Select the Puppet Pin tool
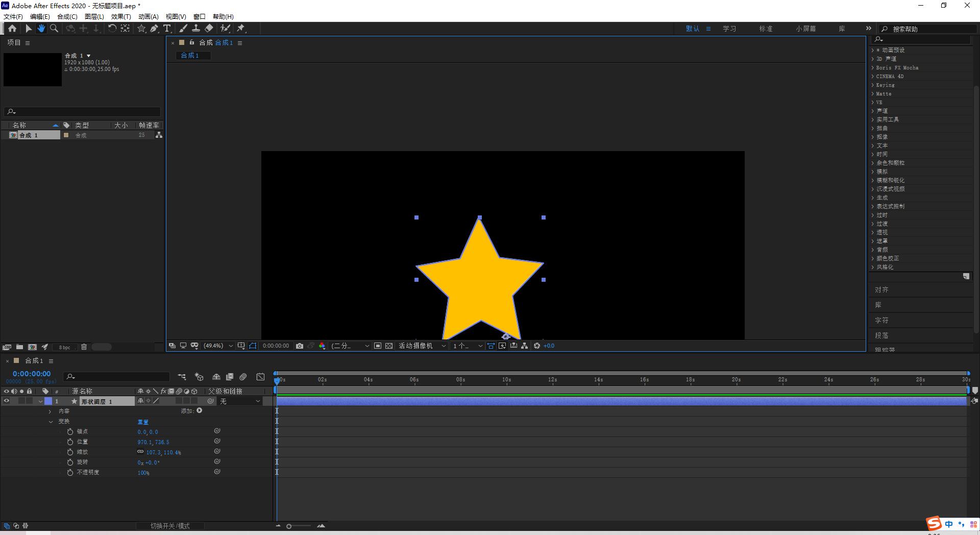 (x=241, y=29)
